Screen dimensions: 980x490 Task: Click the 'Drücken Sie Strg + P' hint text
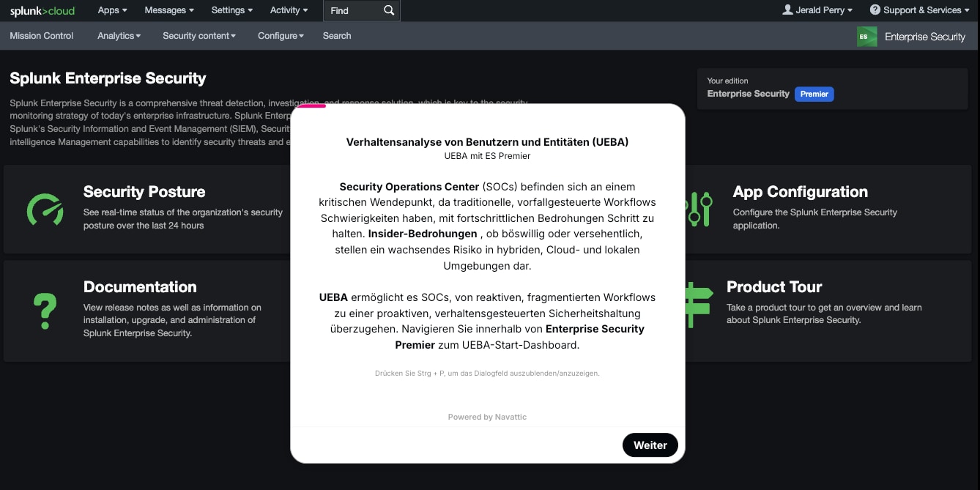[x=487, y=373]
